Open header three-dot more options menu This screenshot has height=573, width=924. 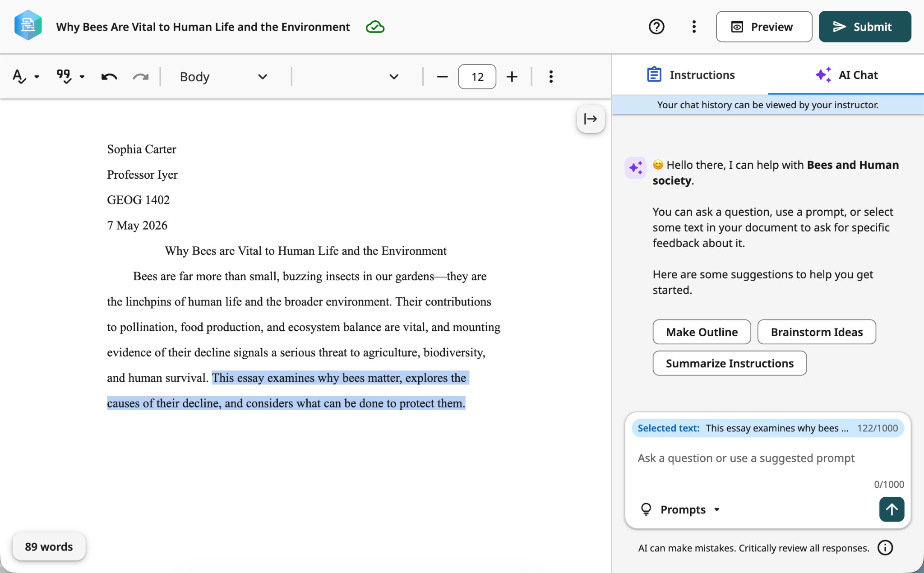[694, 27]
